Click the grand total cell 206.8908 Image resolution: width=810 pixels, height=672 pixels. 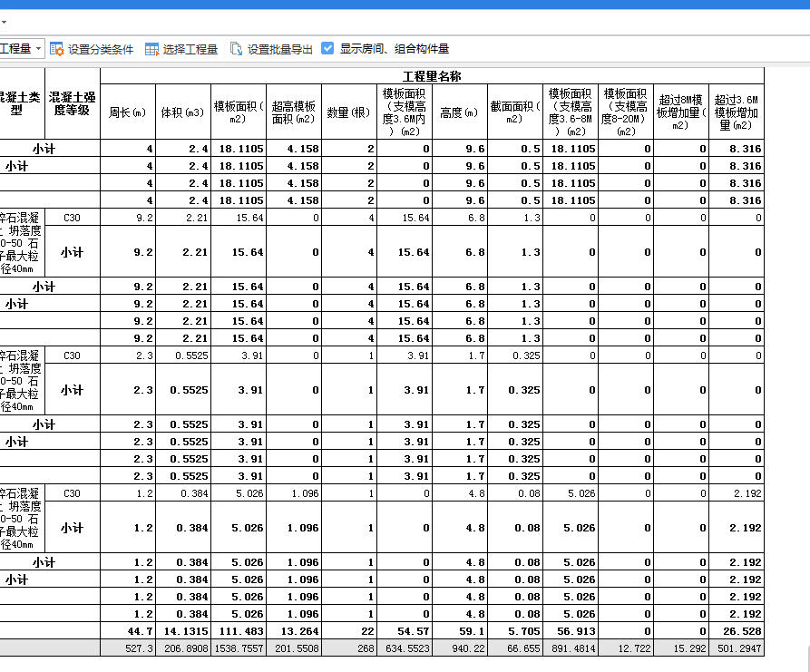183,648
